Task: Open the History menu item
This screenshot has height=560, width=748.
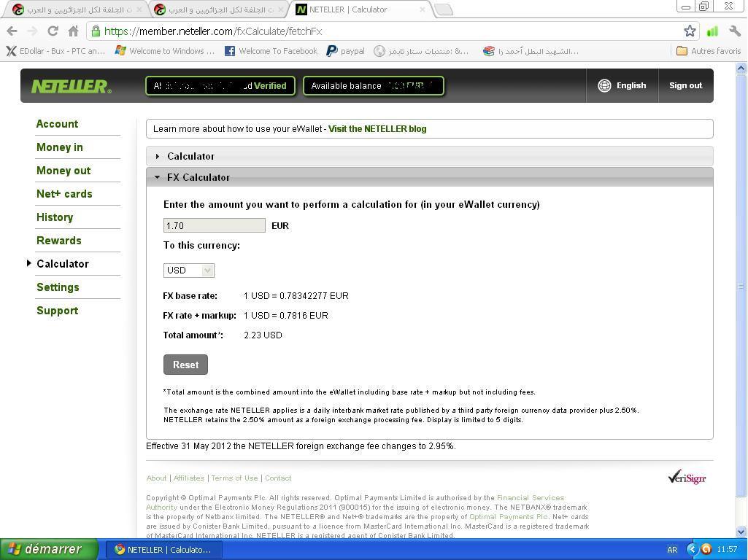Action: click(x=55, y=217)
